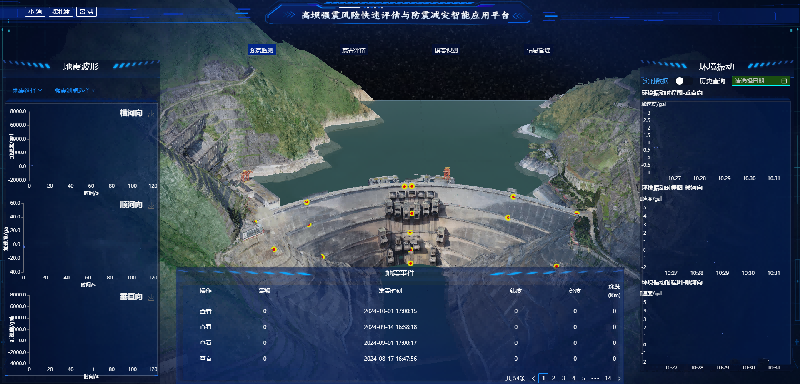Switch to the second tab under the platform title

(354, 50)
